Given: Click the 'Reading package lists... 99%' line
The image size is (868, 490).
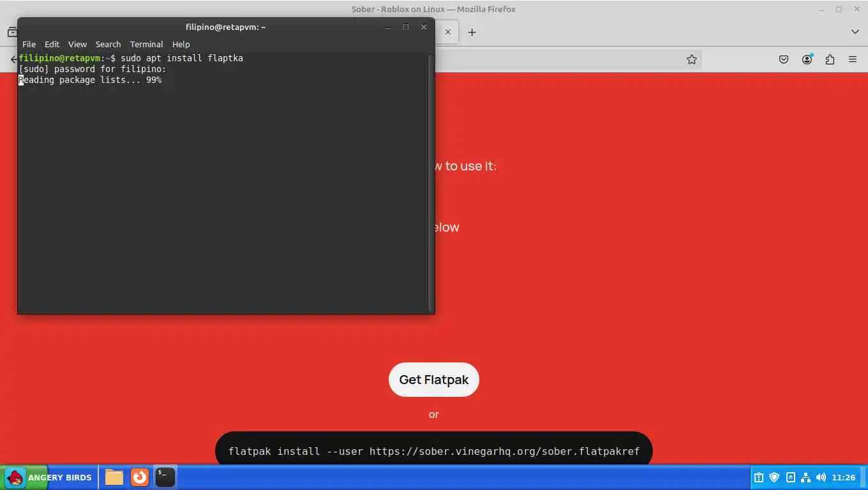Looking at the screenshot, I should 90,80.
